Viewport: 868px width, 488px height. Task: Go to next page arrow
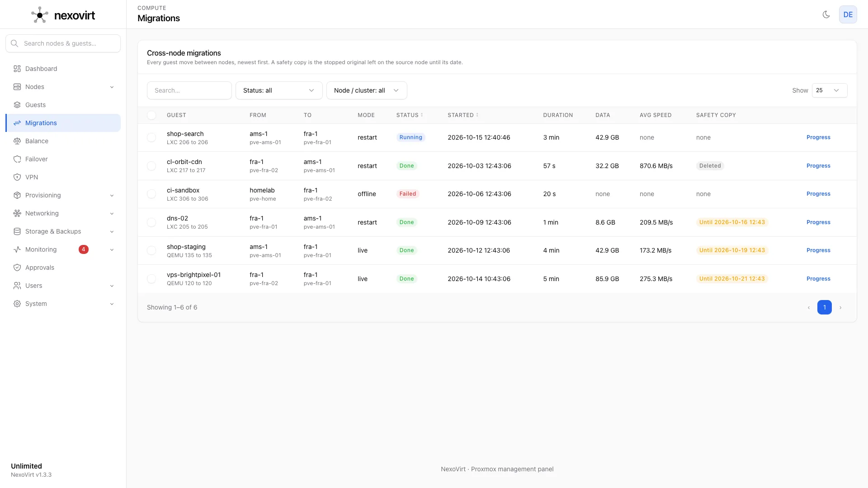tap(840, 308)
